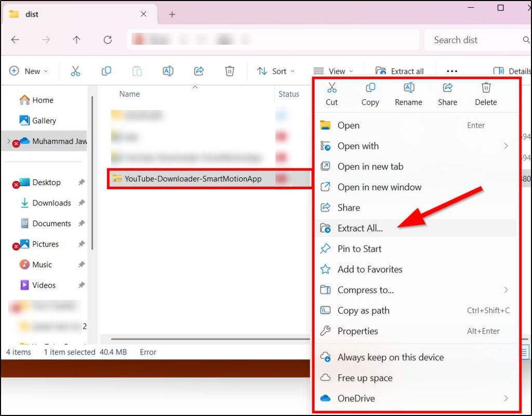
Task: Open the Sort dropdown
Action: [x=275, y=71]
